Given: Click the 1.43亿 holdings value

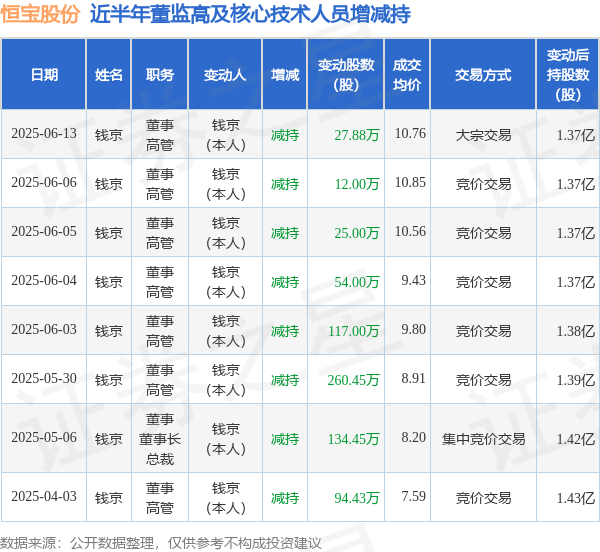Looking at the screenshot, I should click(576, 498).
